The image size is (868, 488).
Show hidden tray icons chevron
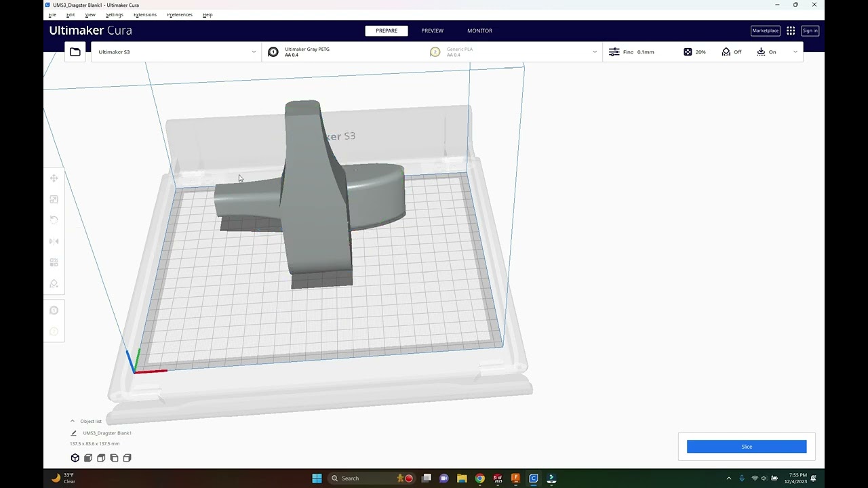coord(729,479)
